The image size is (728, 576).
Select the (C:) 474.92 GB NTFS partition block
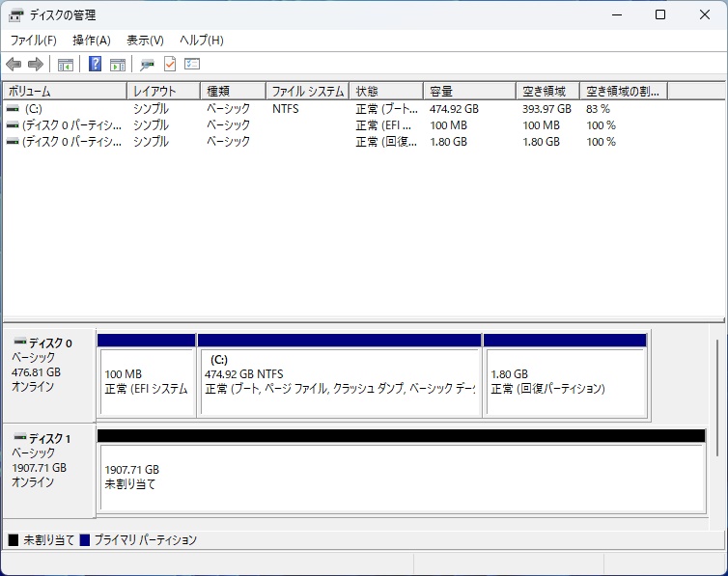click(339, 381)
